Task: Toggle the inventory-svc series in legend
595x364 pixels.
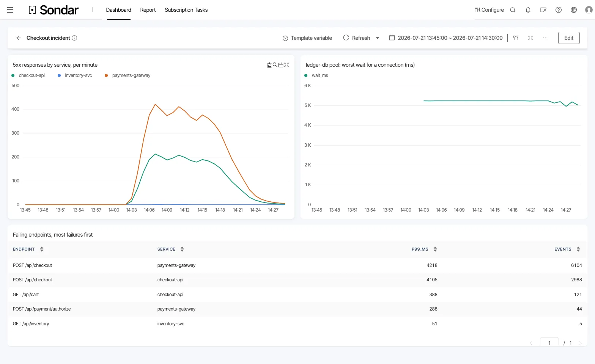Action: point(75,75)
